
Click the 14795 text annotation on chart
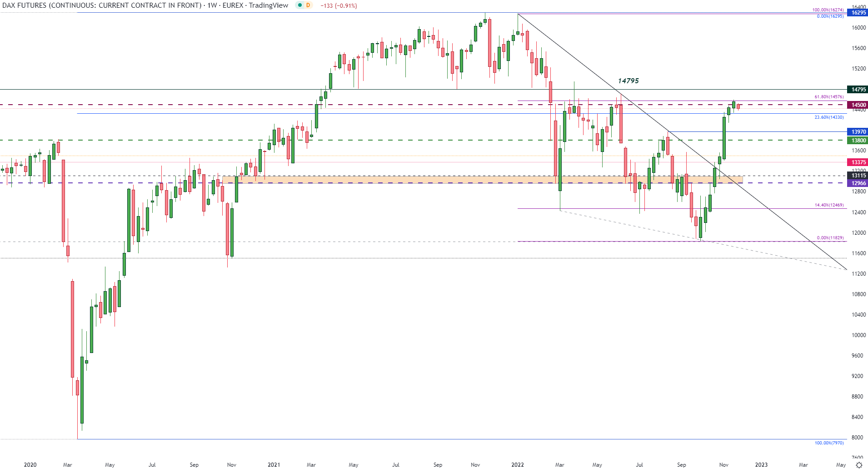tap(628, 81)
